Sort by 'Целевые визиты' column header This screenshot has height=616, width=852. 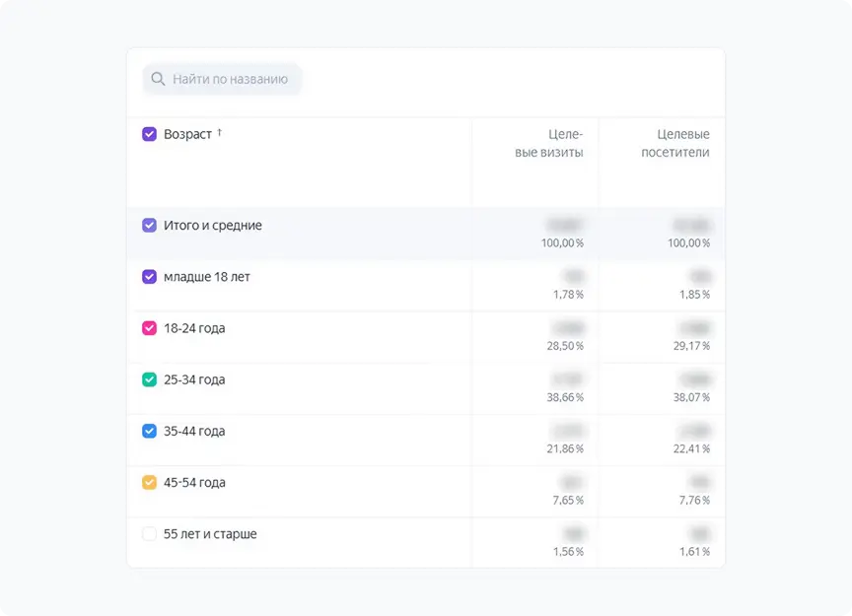[549, 143]
